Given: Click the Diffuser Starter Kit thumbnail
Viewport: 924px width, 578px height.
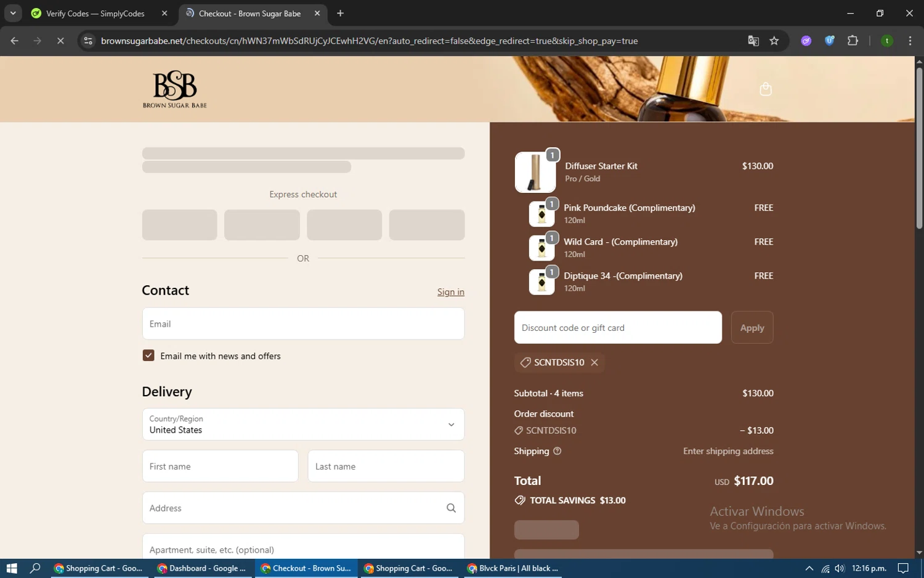Looking at the screenshot, I should click(x=535, y=172).
